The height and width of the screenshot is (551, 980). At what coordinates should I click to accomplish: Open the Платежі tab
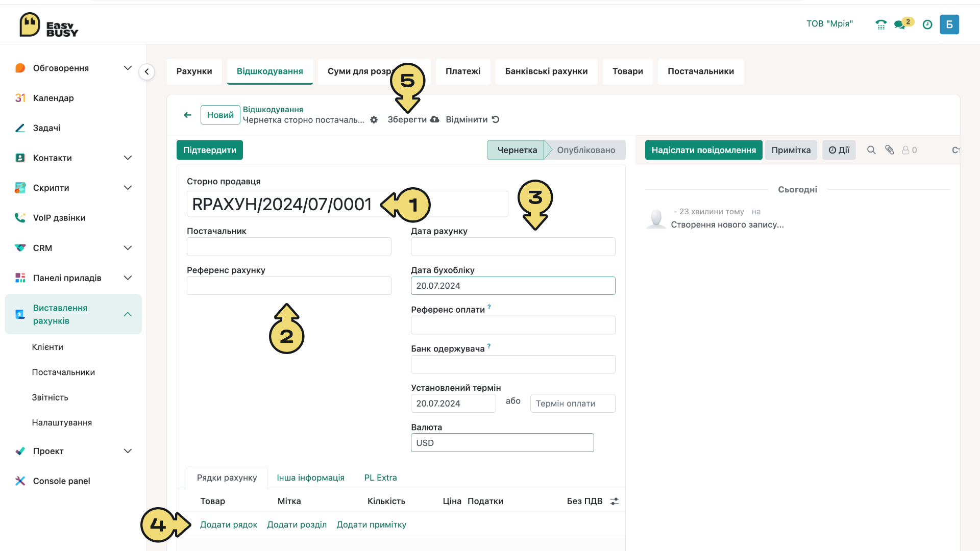(x=463, y=71)
